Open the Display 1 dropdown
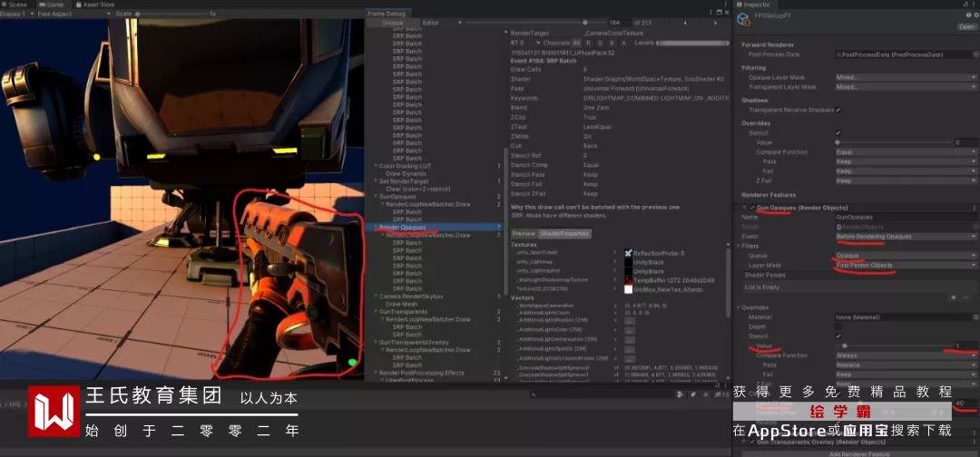Viewport: 980px width, 457px height. (x=16, y=14)
